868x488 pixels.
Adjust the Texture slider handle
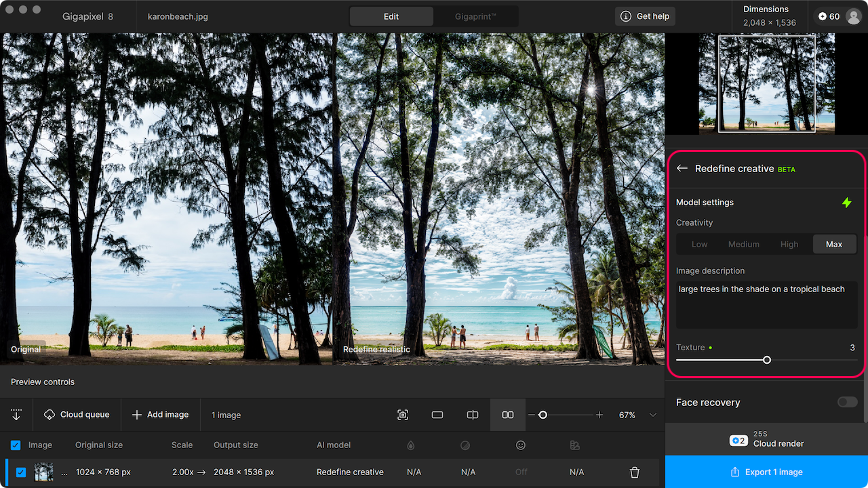pos(767,360)
